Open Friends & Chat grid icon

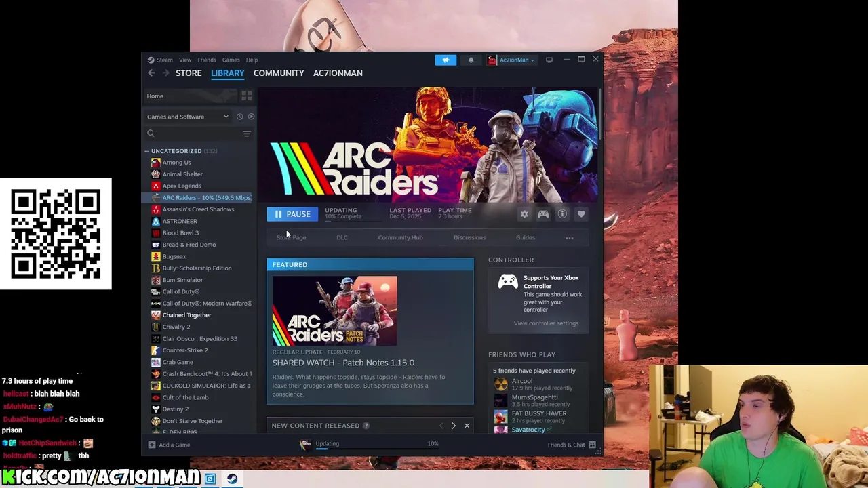[x=592, y=445]
